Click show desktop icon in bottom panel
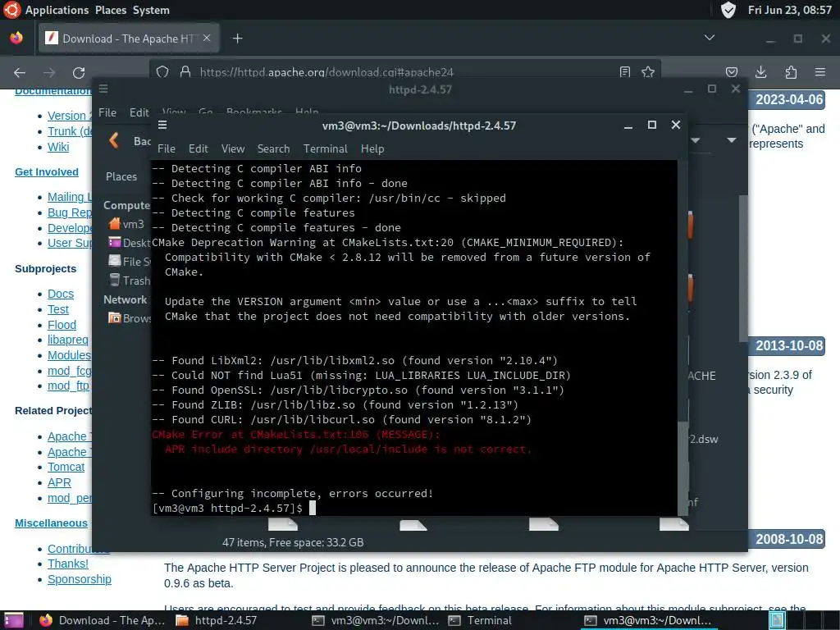 click(13, 620)
